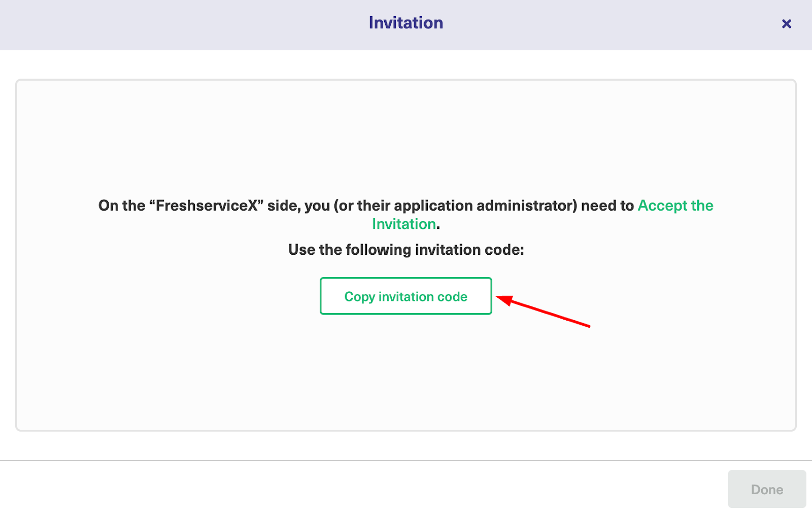Click the green "Invitation." link on second line
This screenshot has width=812, height=517.
[x=404, y=224]
